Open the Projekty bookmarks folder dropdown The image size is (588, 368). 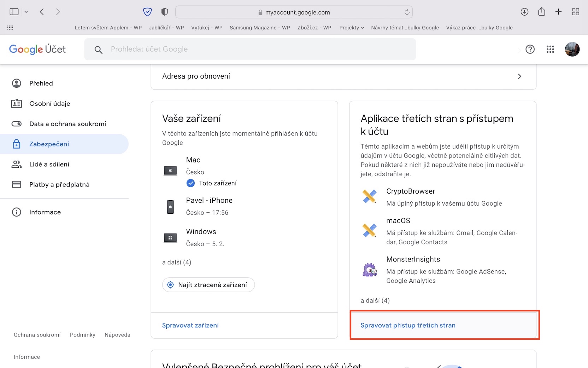(x=352, y=28)
